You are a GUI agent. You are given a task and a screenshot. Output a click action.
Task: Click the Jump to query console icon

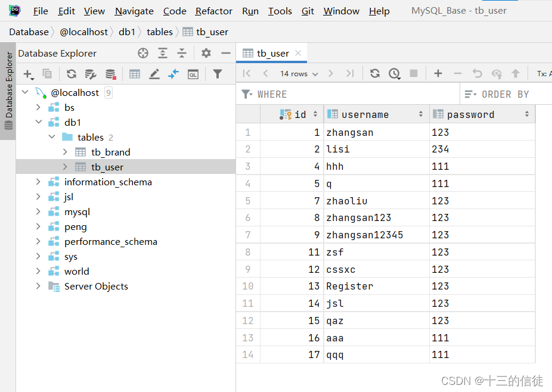pos(173,74)
